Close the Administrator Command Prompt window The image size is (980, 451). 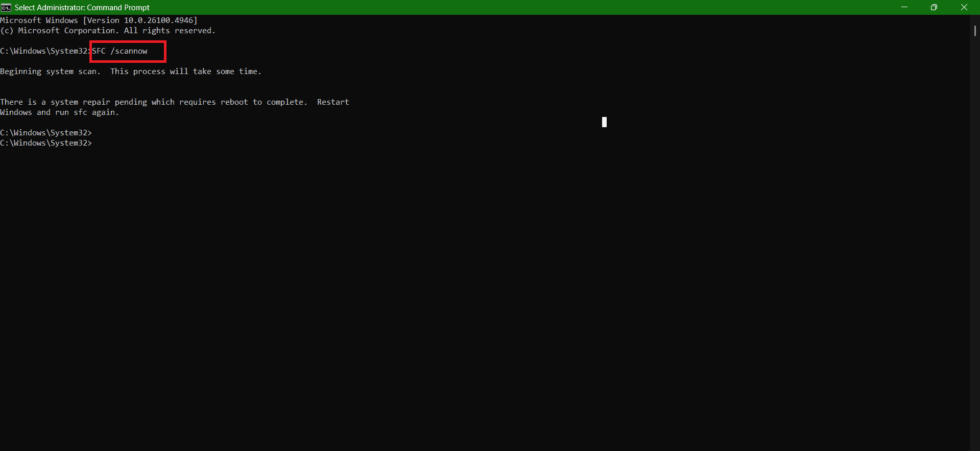coord(964,7)
